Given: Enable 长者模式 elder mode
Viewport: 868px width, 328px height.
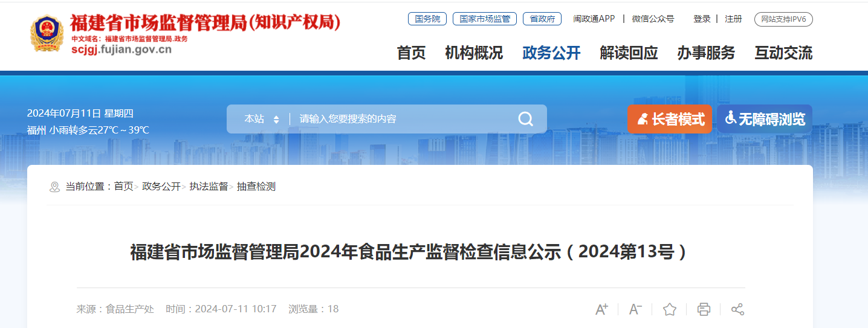Looking at the screenshot, I should coord(669,119).
